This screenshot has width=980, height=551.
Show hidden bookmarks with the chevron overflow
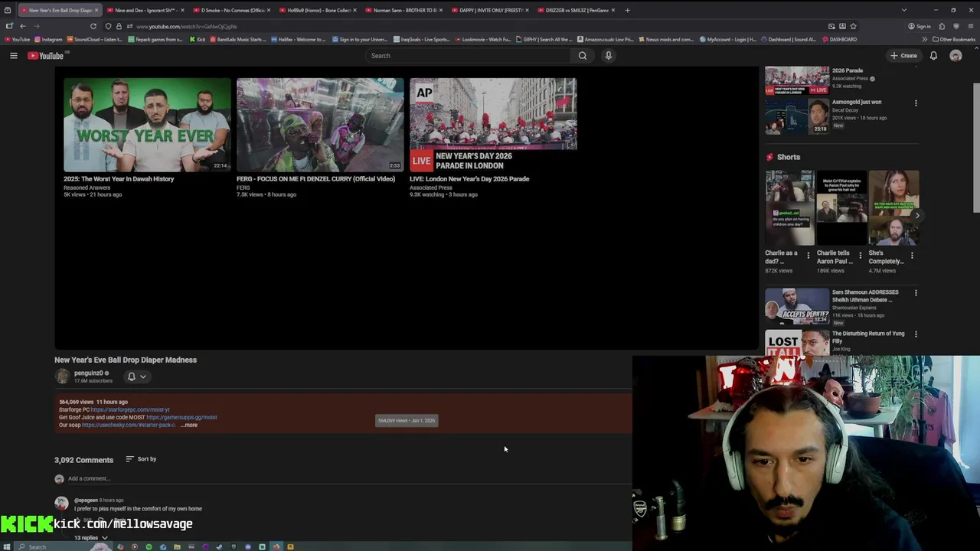tap(924, 40)
